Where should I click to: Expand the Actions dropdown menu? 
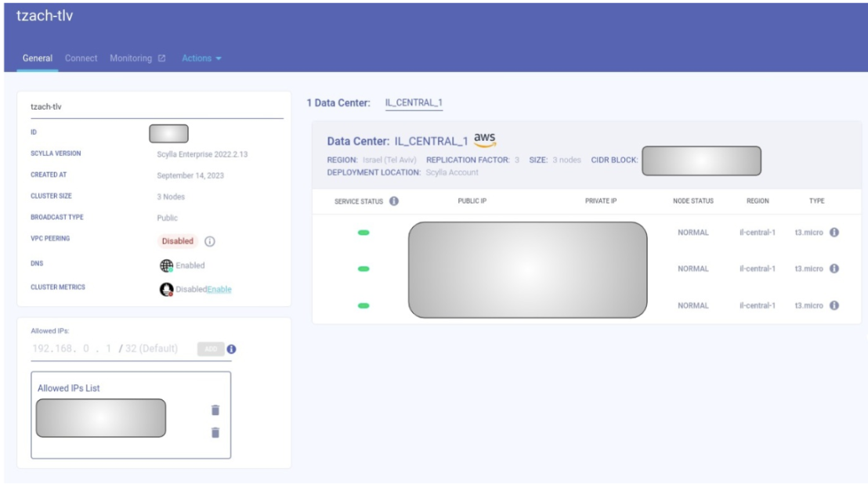tap(201, 58)
